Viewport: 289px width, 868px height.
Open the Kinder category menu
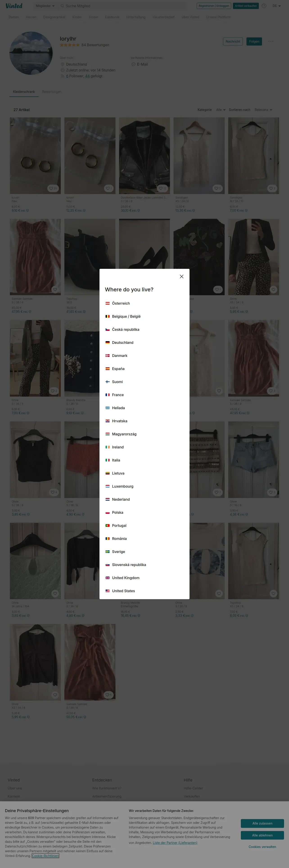(77, 17)
